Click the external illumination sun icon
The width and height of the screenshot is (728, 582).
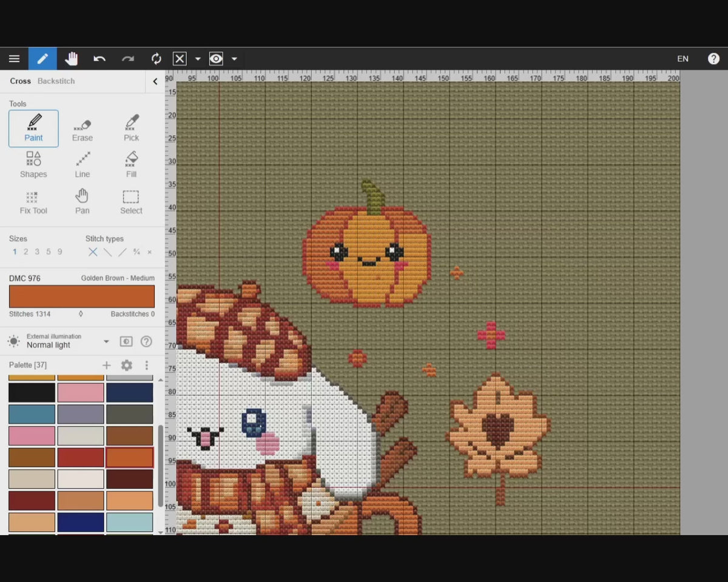click(13, 341)
